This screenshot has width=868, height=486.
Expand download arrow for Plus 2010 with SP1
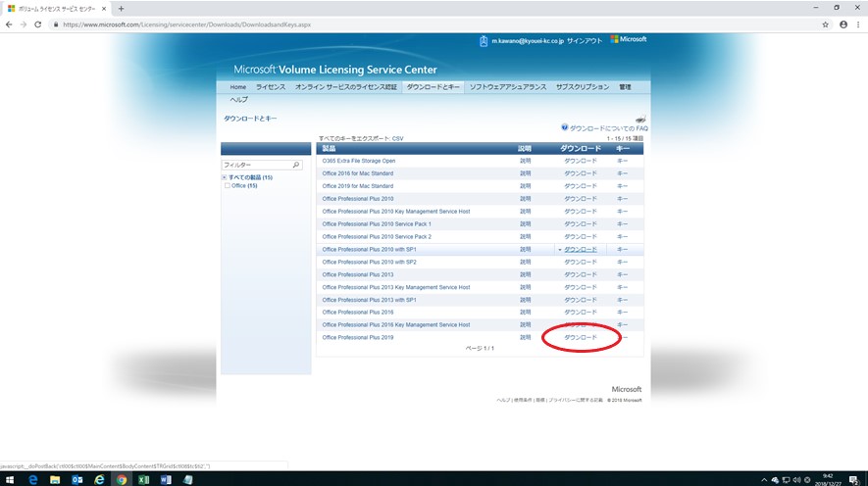(x=560, y=250)
